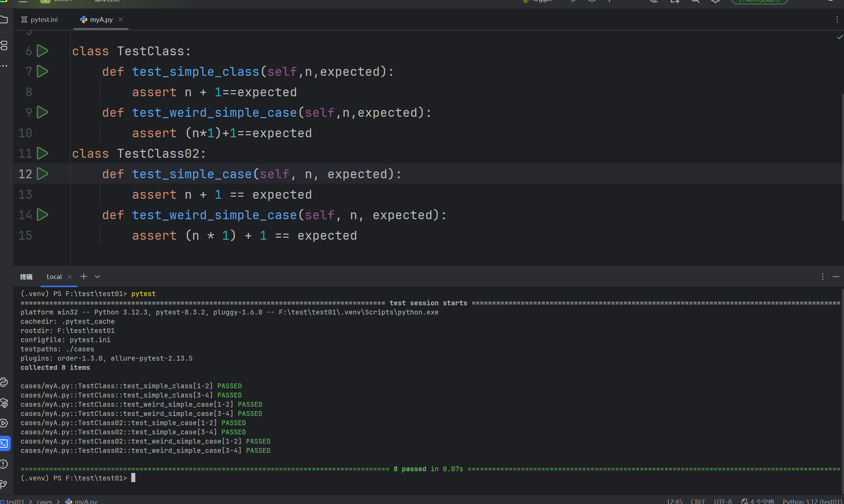This screenshot has height=504, width=844.
Task: Open the Services tool window icon
Action: [x=4, y=423]
